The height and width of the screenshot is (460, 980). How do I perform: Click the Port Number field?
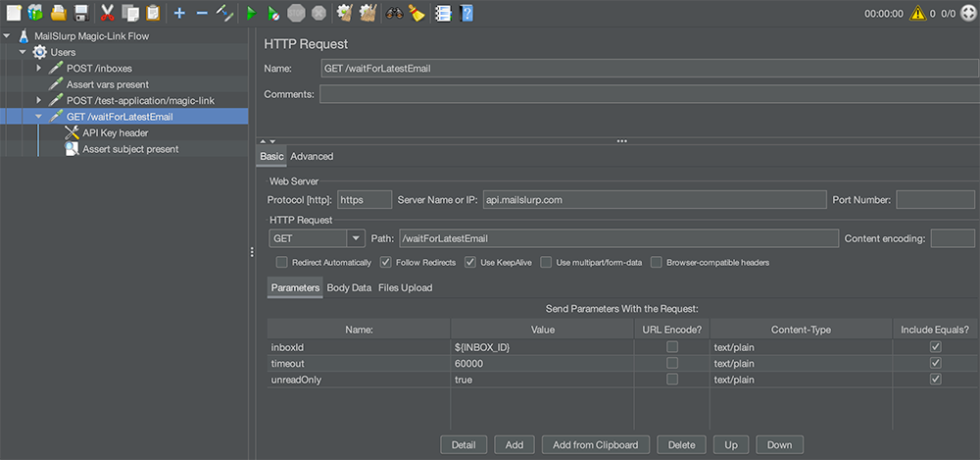click(936, 200)
